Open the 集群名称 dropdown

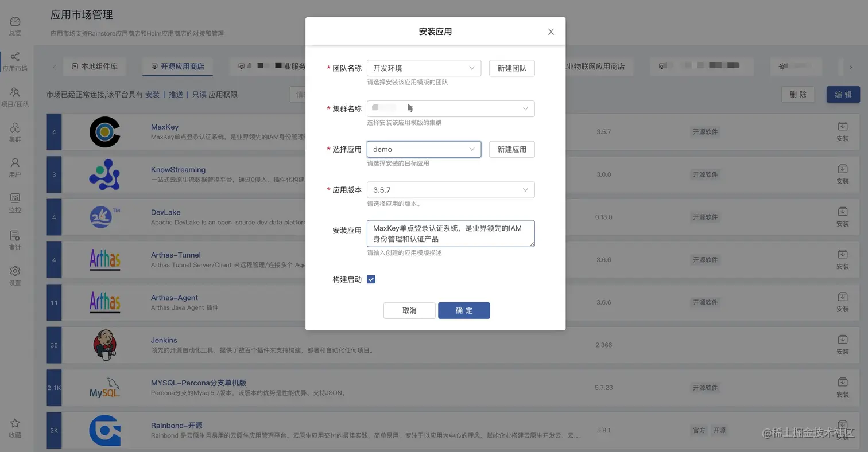tap(451, 108)
